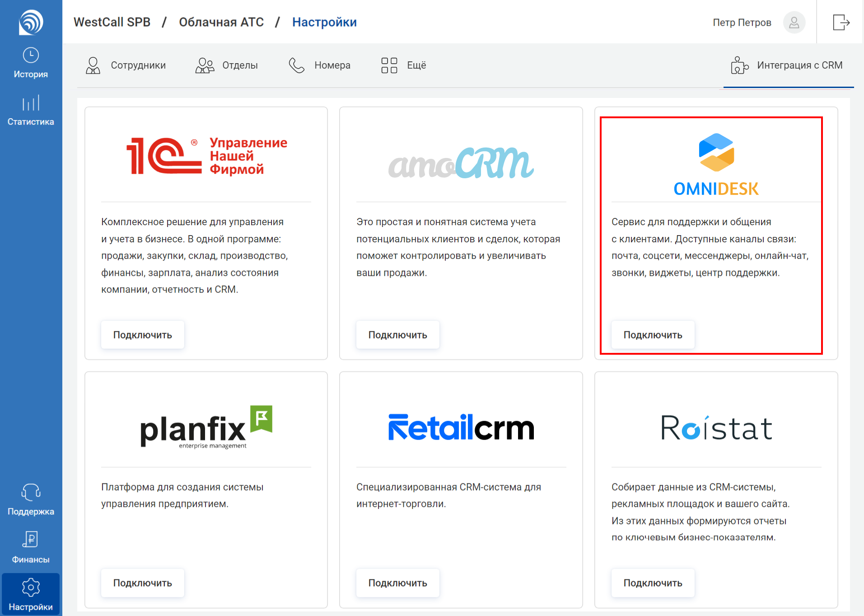The height and width of the screenshot is (616, 864).
Task: Open the Статистика bar chart icon
Action: 31,103
